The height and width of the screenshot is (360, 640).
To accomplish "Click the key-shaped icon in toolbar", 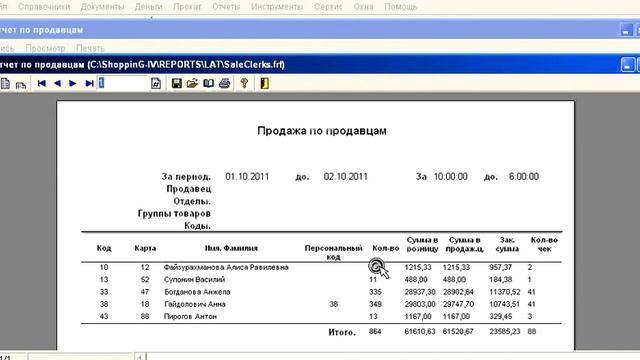I will [244, 84].
